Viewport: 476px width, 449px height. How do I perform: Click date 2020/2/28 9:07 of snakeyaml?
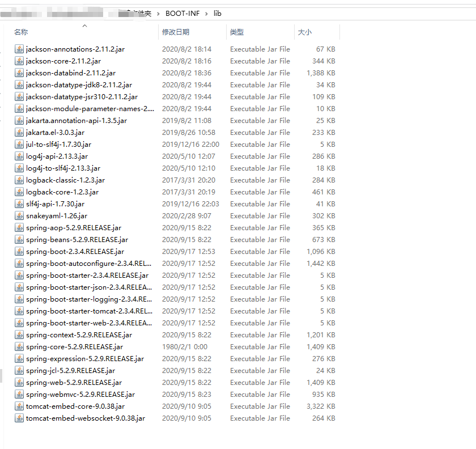pos(186,215)
